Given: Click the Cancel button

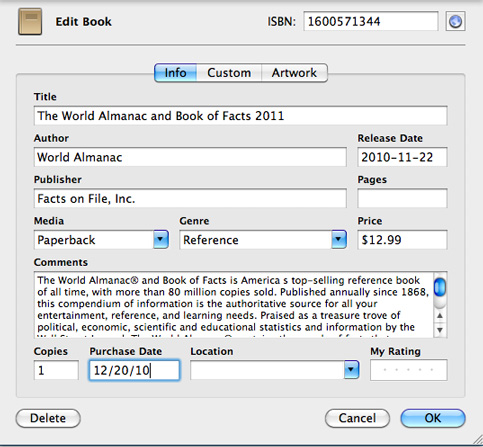Looking at the screenshot, I should tap(357, 418).
